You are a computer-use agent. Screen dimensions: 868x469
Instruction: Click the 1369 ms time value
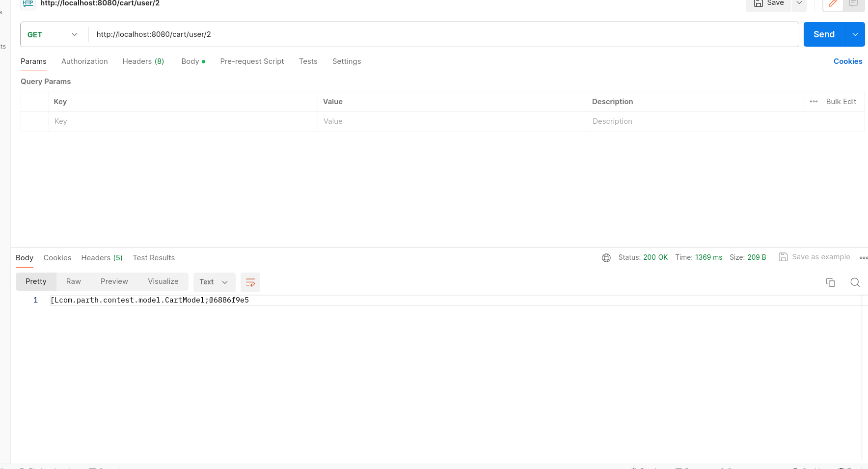[708, 257]
